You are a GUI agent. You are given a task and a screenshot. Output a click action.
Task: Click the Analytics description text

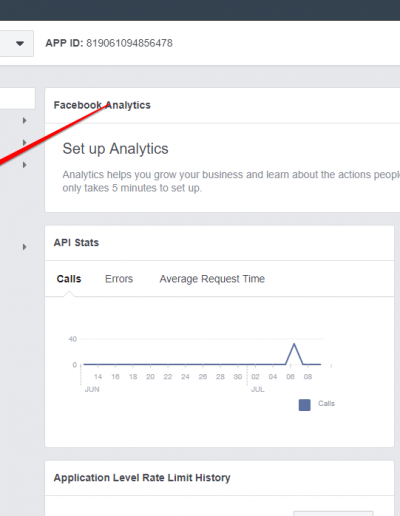[x=231, y=181]
